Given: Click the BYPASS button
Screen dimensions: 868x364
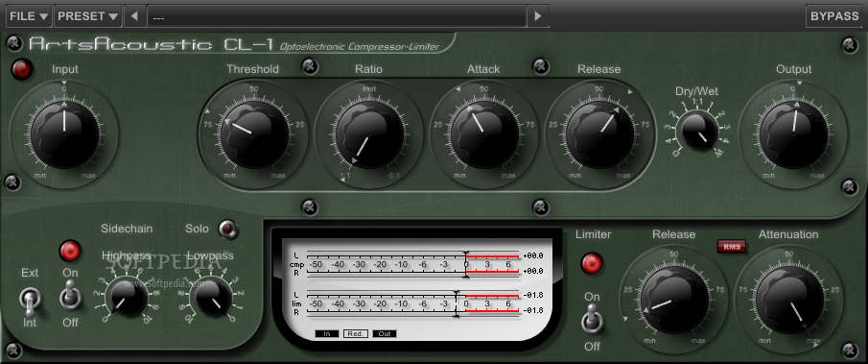Looking at the screenshot, I should [833, 16].
